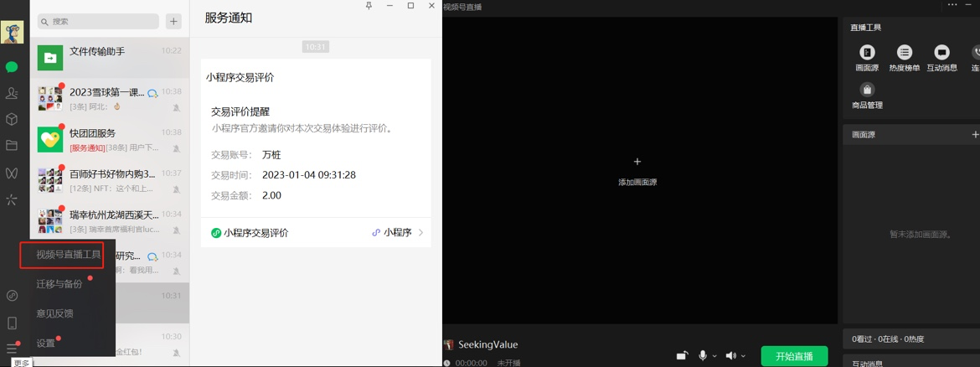
Task: Open the 画面源 tool in 直播工具
Action: (867, 58)
